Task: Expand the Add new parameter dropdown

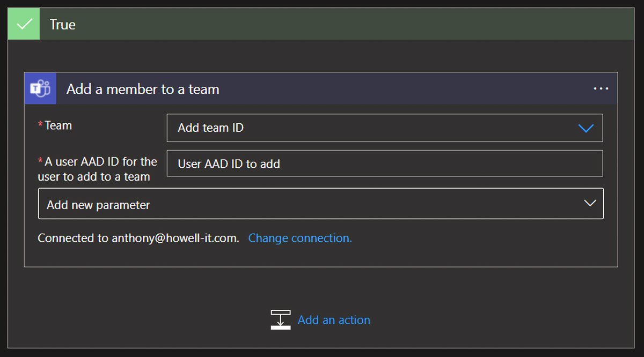Action: [x=321, y=204]
